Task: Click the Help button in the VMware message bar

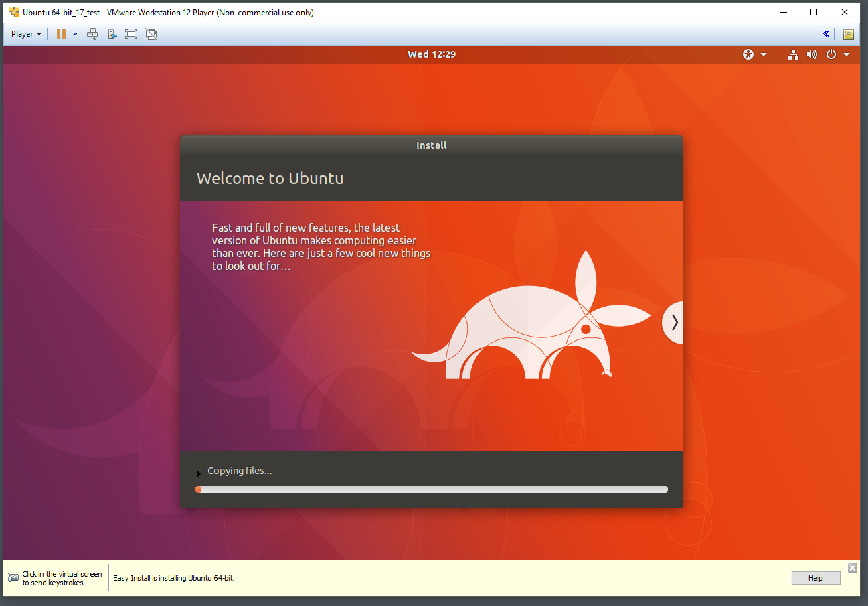Action: [815, 578]
